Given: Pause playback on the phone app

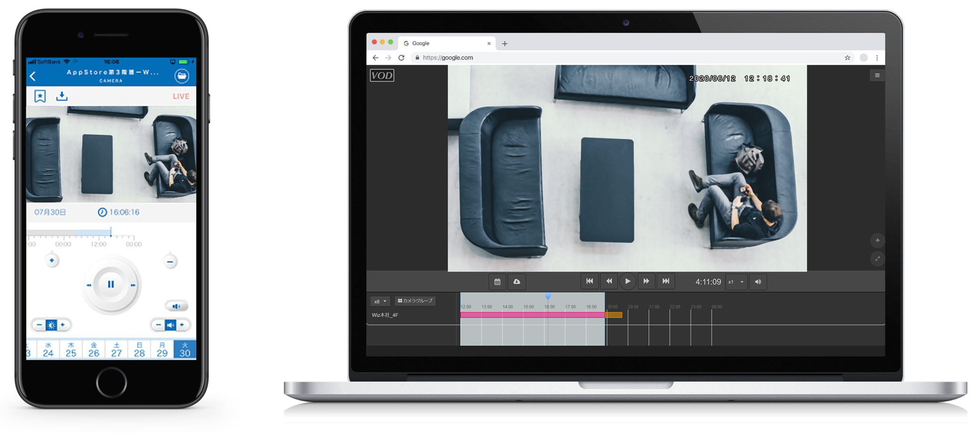Looking at the screenshot, I should tap(111, 284).
